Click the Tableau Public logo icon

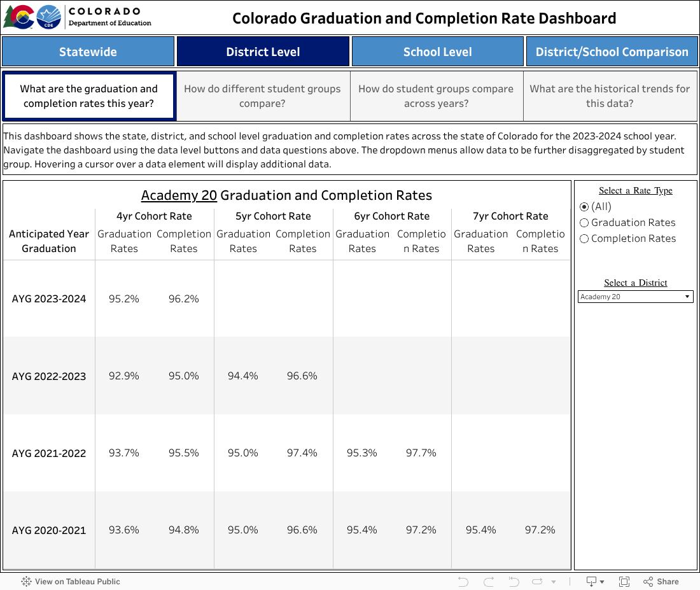26,581
